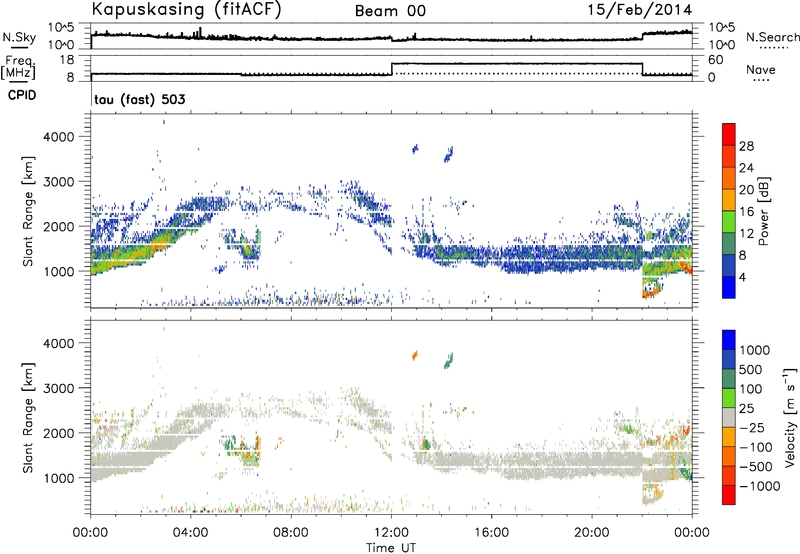Click the date 15/Feb/2014

pyautogui.click(x=640, y=10)
